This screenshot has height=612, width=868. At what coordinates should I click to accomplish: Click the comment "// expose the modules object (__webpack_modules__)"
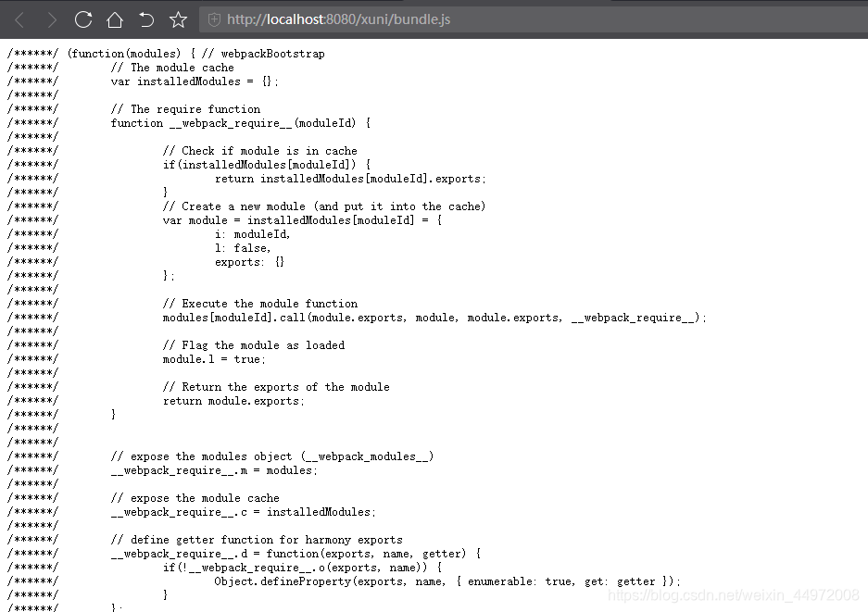tap(272, 456)
